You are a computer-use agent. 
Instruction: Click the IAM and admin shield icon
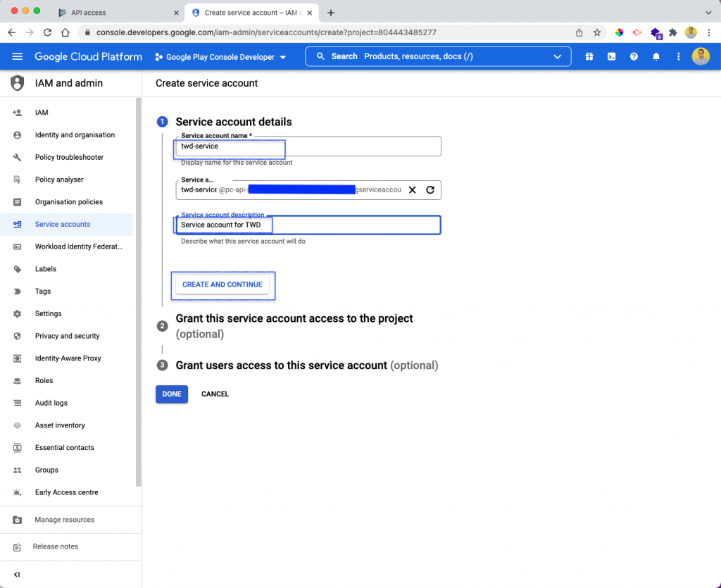point(17,83)
